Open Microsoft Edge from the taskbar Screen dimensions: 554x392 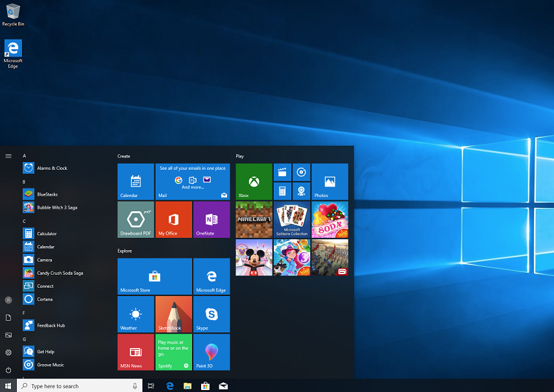pos(169,386)
